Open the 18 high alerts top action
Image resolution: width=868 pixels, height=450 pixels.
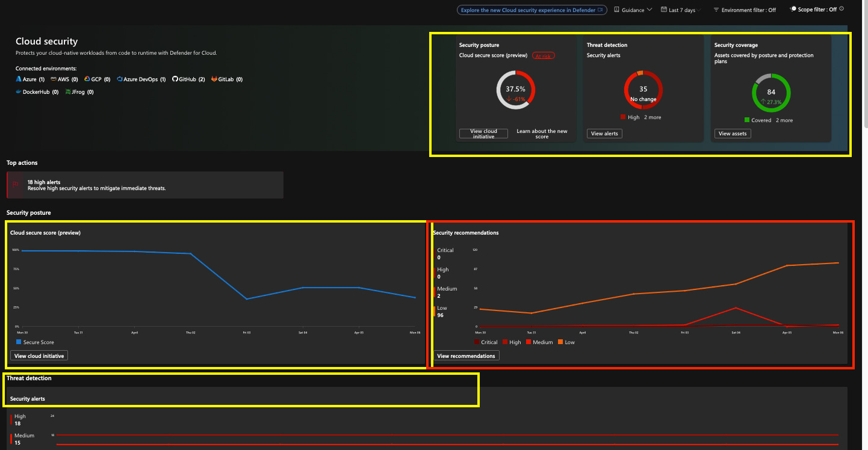145,185
